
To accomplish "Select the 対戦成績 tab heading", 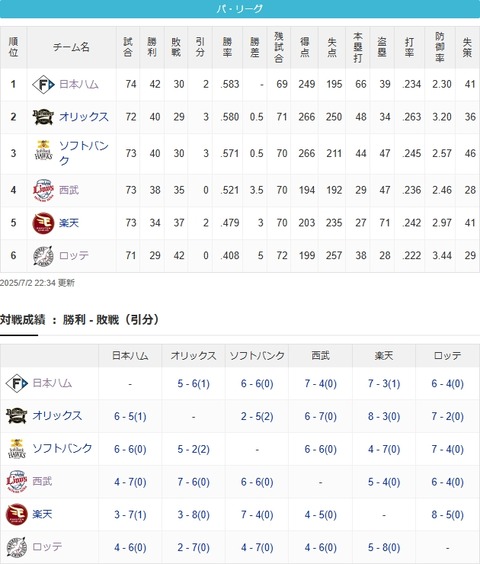I will [x=22, y=319].
